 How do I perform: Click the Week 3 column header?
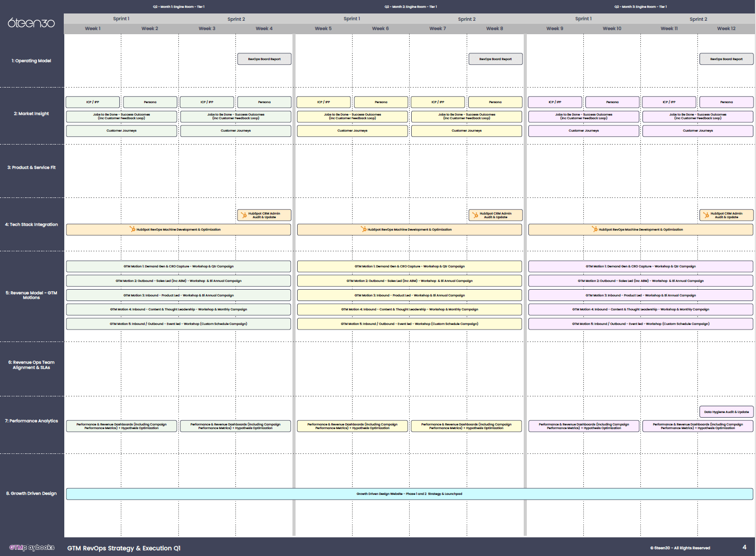pos(207,28)
